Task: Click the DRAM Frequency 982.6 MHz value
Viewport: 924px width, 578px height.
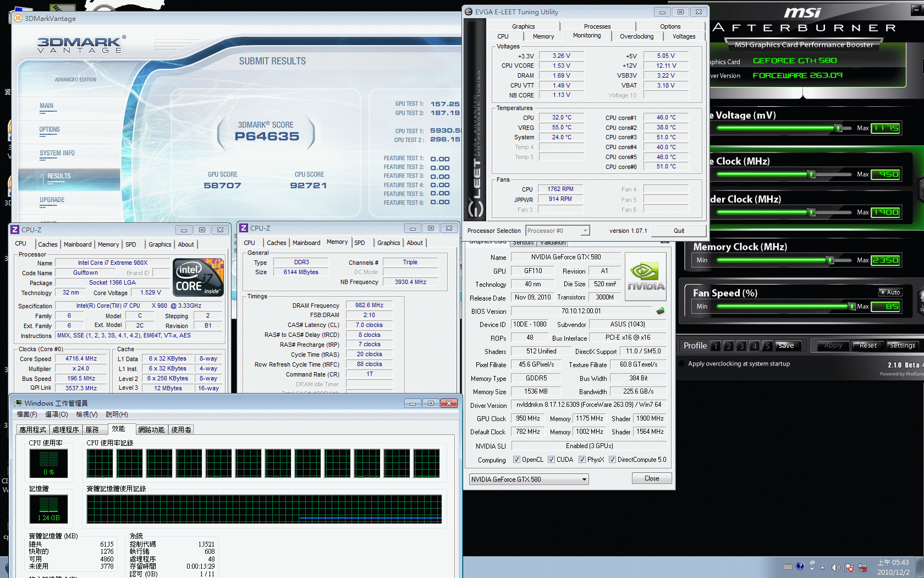Action: point(369,306)
